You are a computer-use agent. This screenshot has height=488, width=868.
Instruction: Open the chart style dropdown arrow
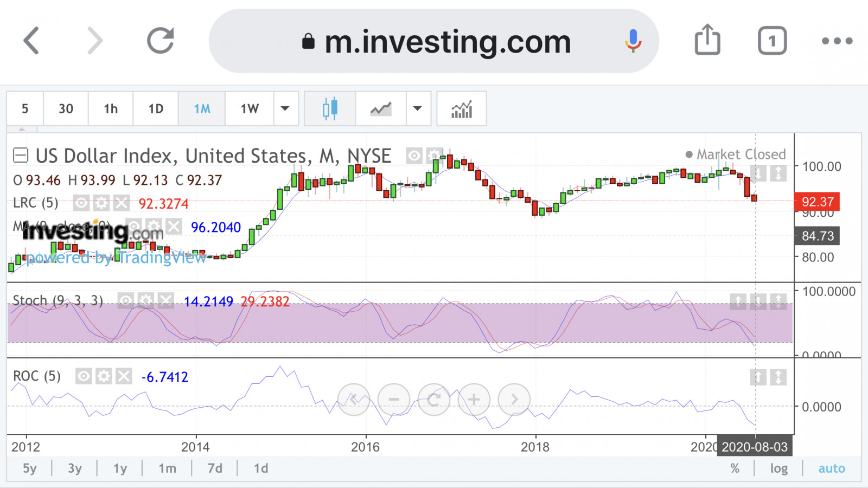[418, 108]
